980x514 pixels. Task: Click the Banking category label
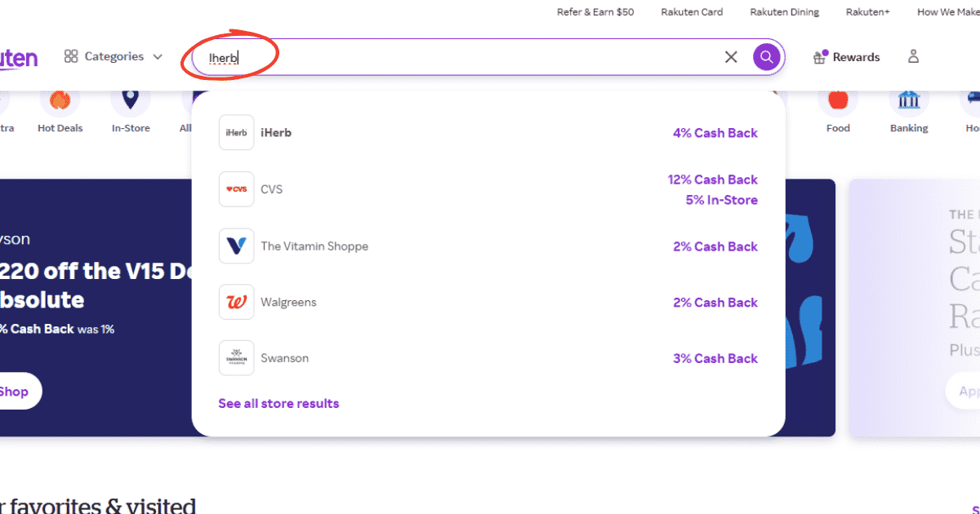[x=909, y=128]
